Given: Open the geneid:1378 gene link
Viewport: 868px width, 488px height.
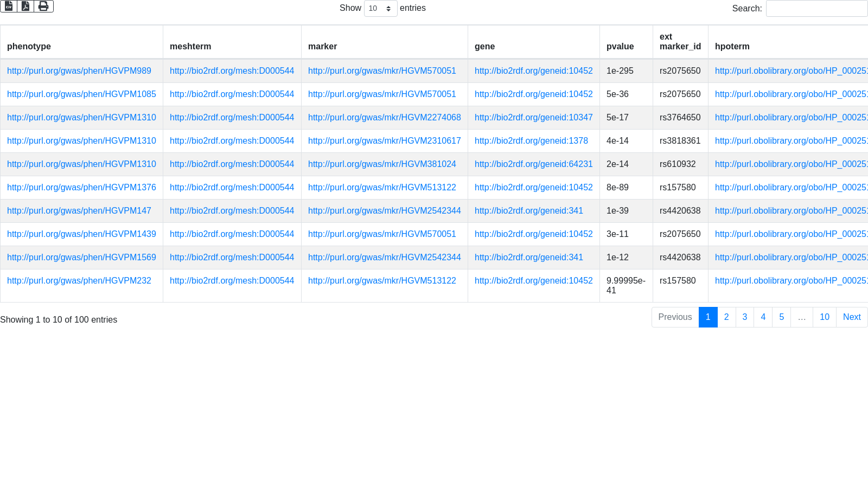Looking at the screenshot, I should coord(531,141).
